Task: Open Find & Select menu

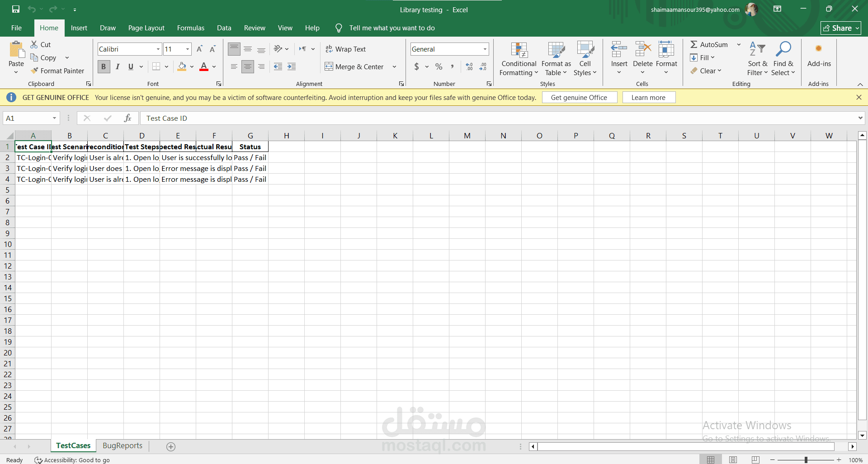Action: click(783, 59)
